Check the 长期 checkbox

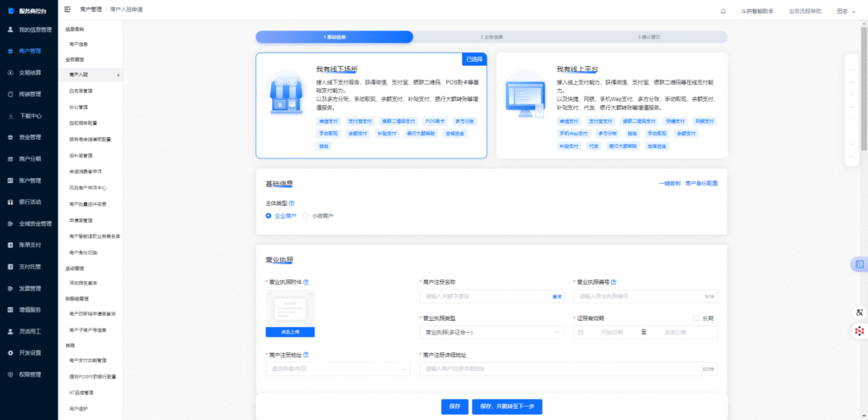pyautogui.click(x=696, y=318)
